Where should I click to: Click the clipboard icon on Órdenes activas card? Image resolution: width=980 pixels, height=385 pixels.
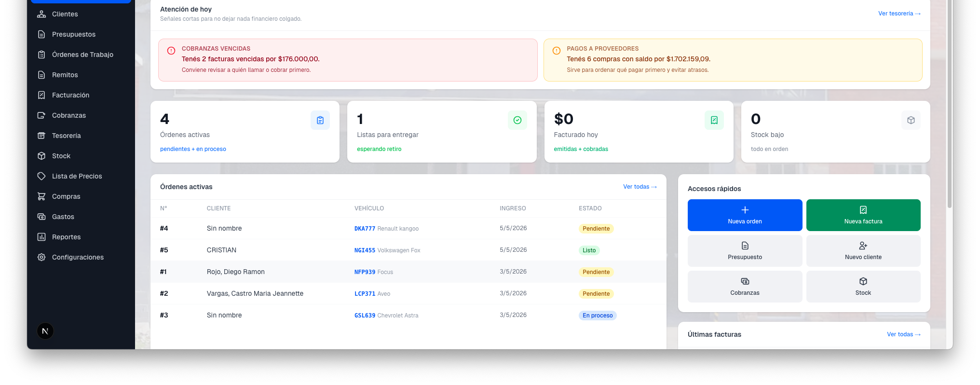[320, 120]
